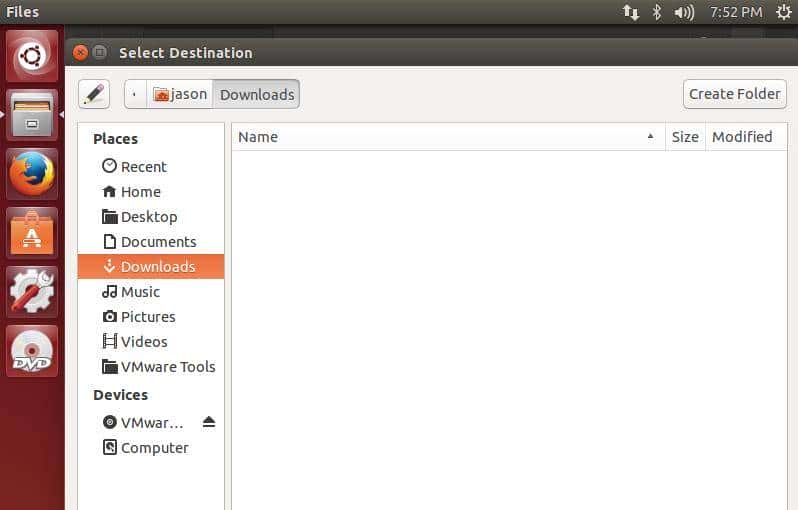The image size is (798, 510).
Task: Click the Music note icon
Action: point(109,291)
